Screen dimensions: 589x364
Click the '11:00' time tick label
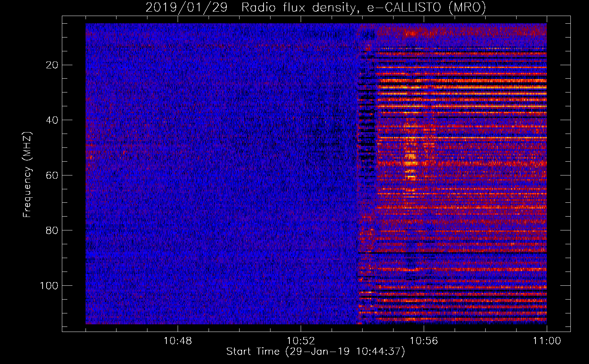547,341
